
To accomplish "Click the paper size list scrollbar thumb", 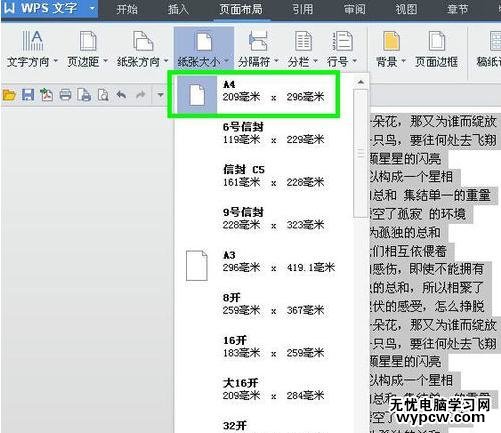I will pyautogui.click(x=360, y=153).
